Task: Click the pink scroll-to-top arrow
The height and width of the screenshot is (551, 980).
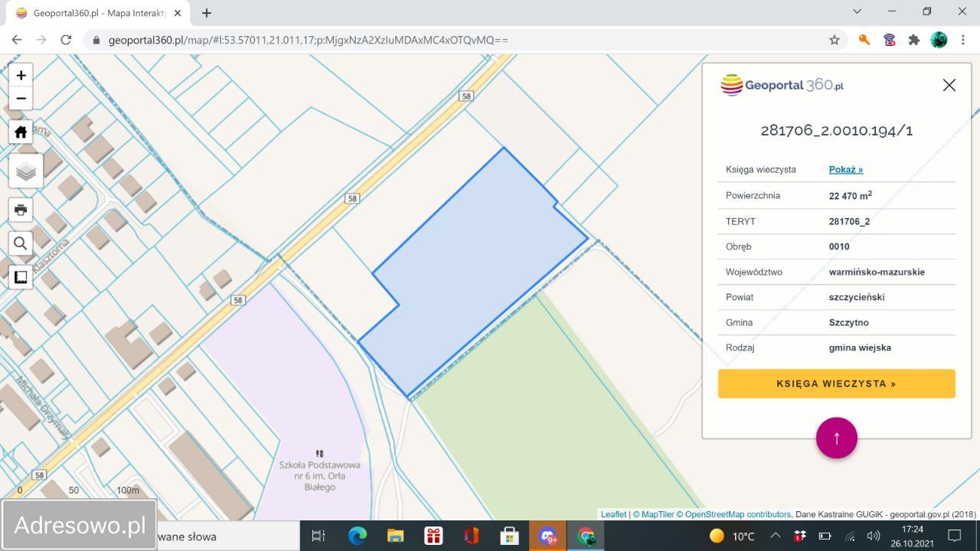Action: (x=836, y=438)
